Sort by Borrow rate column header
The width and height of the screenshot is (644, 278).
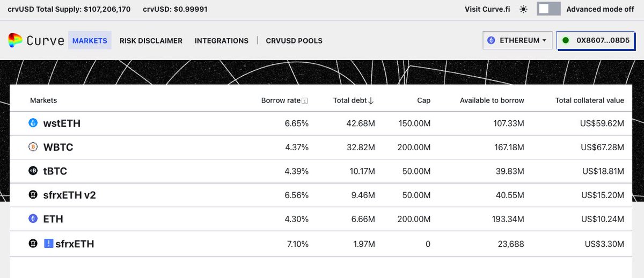[x=281, y=100]
